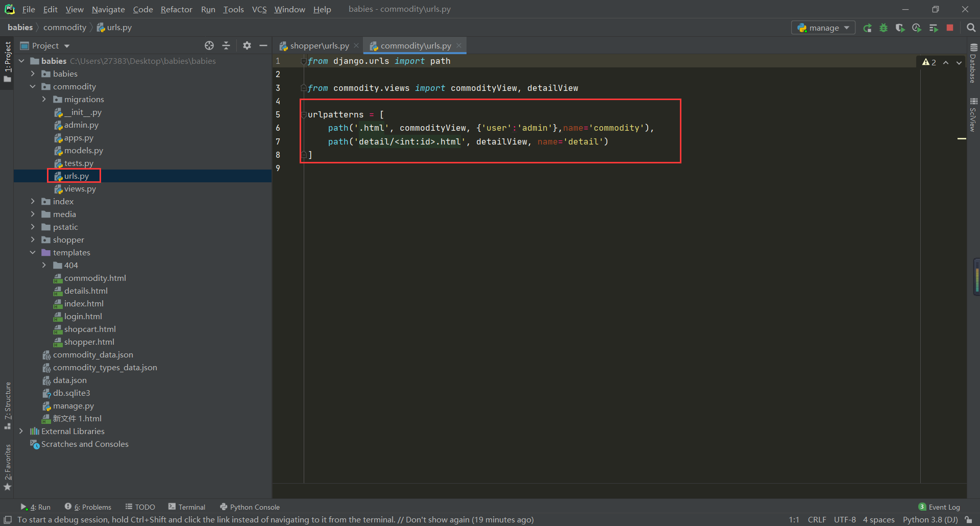Close the shopper\urls.py tab

click(356, 45)
